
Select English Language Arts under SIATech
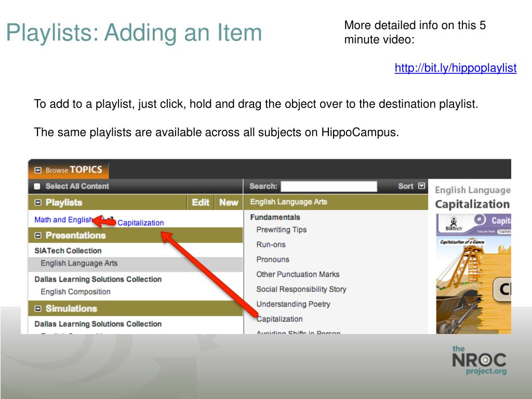click(x=79, y=263)
